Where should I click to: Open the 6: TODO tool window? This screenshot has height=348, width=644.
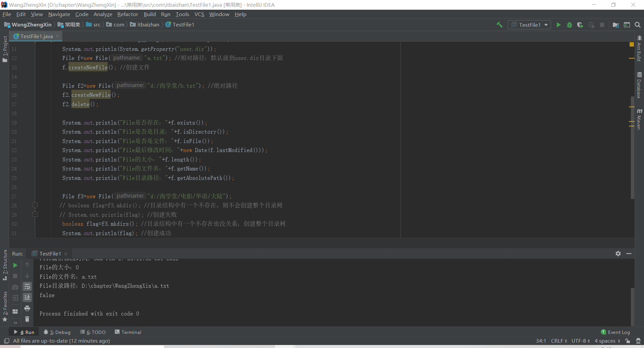click(x=93, y=332)
